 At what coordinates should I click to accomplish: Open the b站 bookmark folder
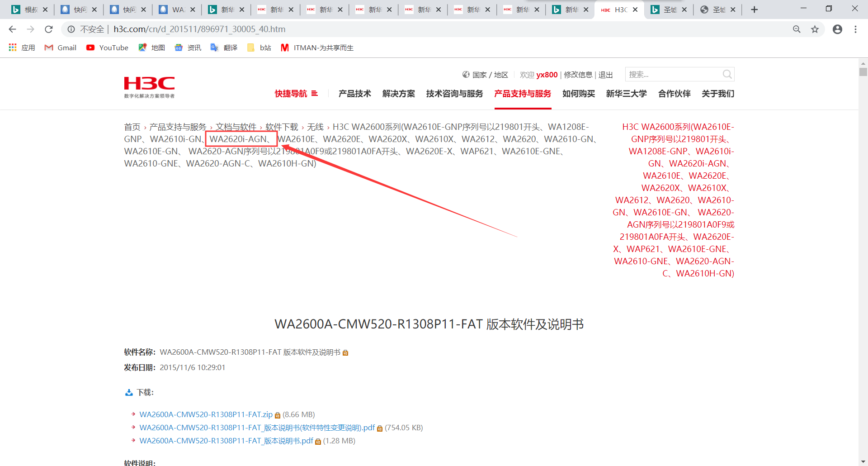point(259,48)
